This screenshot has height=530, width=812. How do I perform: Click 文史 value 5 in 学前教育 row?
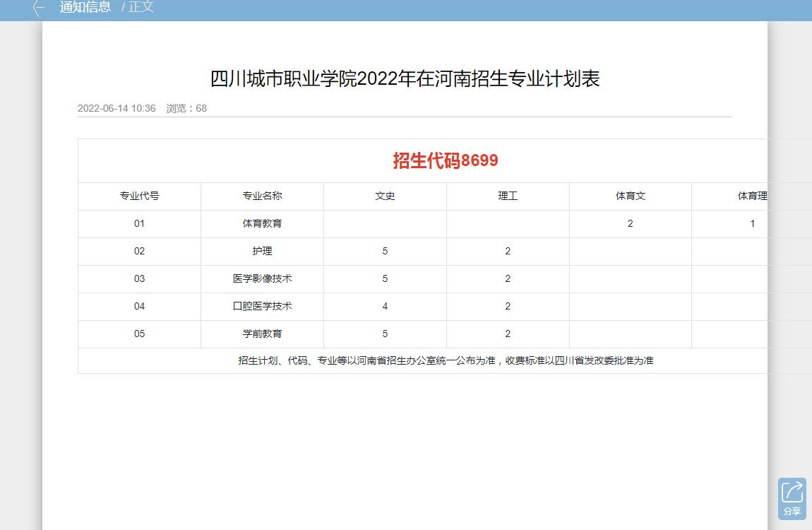point(385,334)
